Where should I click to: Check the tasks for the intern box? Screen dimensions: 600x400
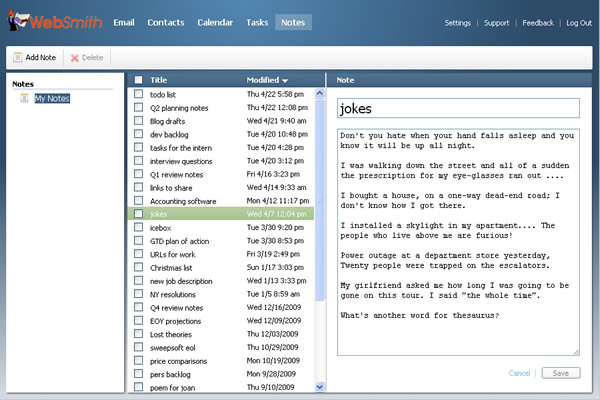tap(139, 147)
